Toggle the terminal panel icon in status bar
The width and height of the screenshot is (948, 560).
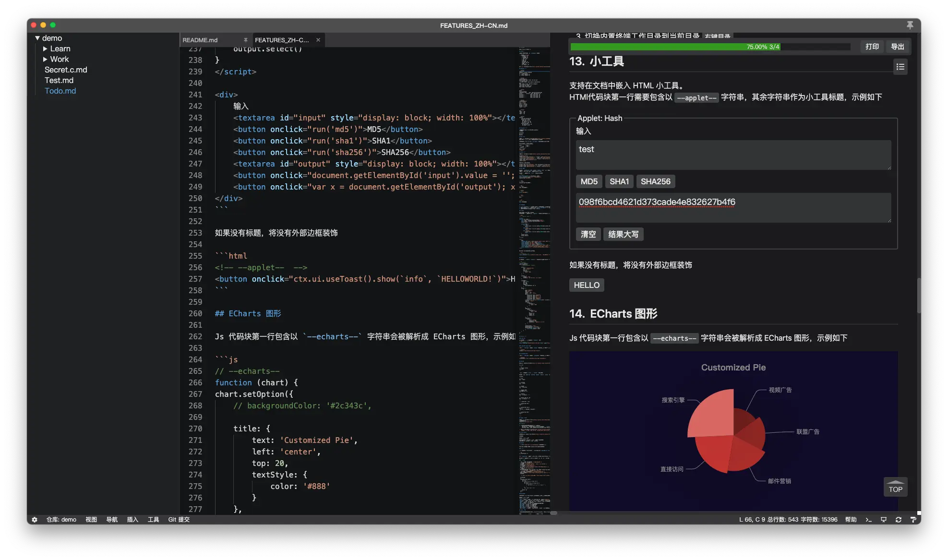[868, 519]
